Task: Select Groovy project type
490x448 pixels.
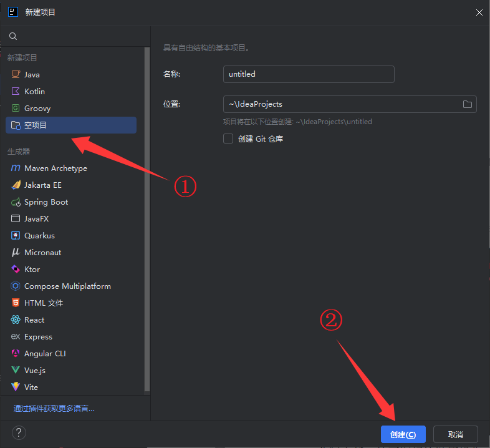Action: click(71, 108)
